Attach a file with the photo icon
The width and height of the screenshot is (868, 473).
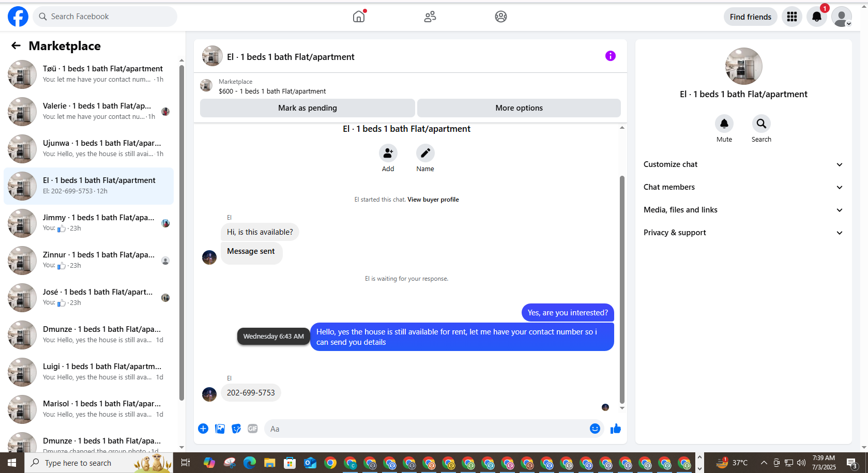[220, 429]
